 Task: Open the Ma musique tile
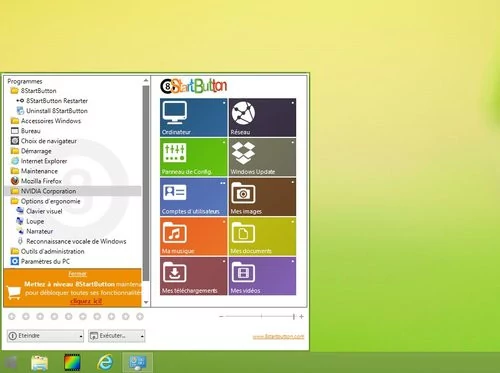point(193,236)
